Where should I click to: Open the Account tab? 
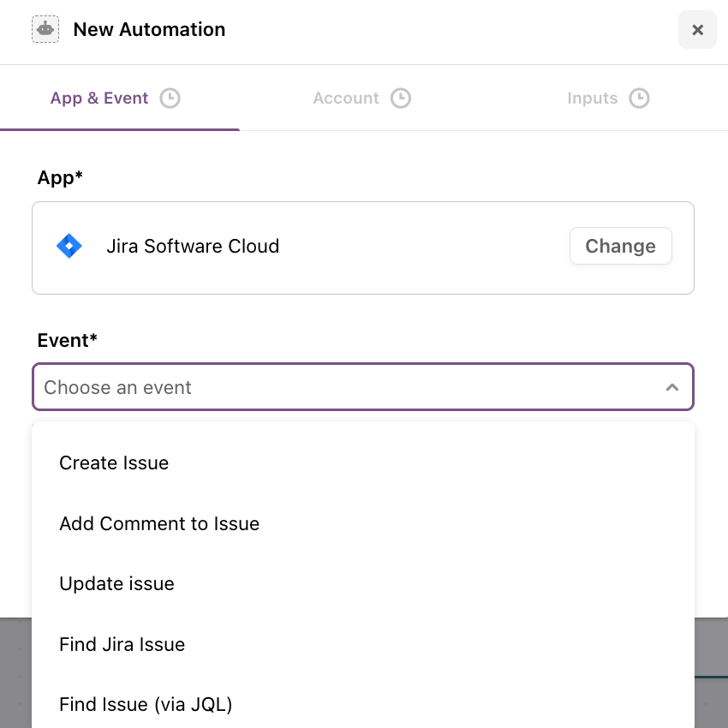click(346, 98)
